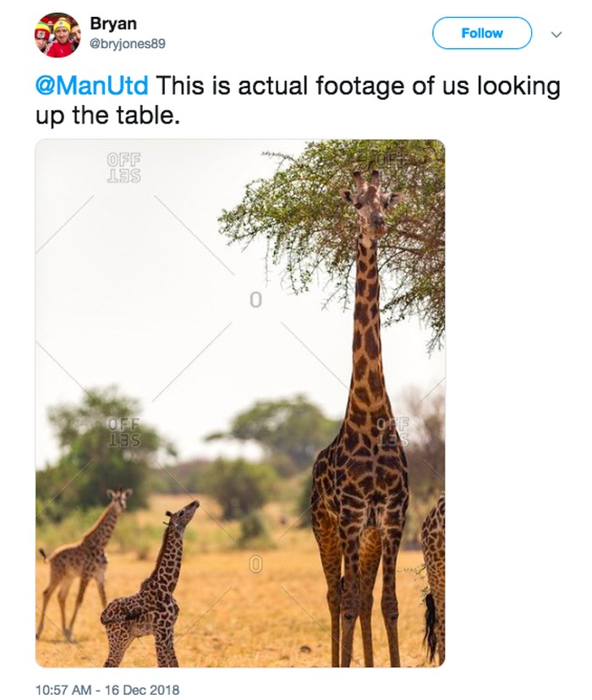Click the tall giraffe's spotted body
The width and height of the screenshot is (592, 700).
(359, 490)
